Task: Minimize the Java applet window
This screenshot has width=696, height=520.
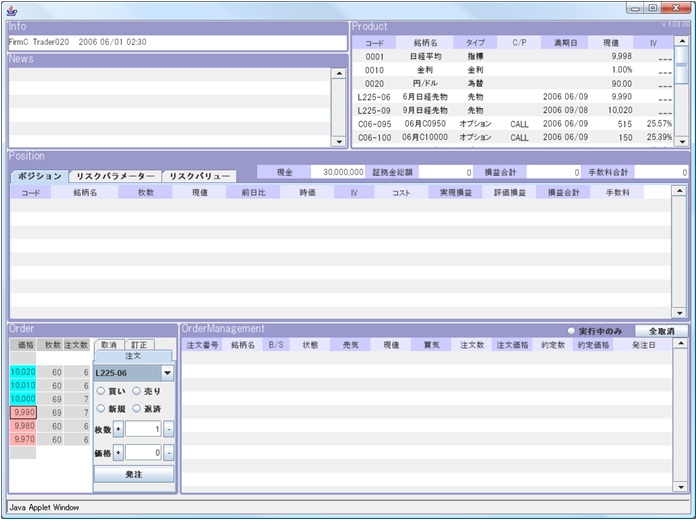Action: [637, 8]
